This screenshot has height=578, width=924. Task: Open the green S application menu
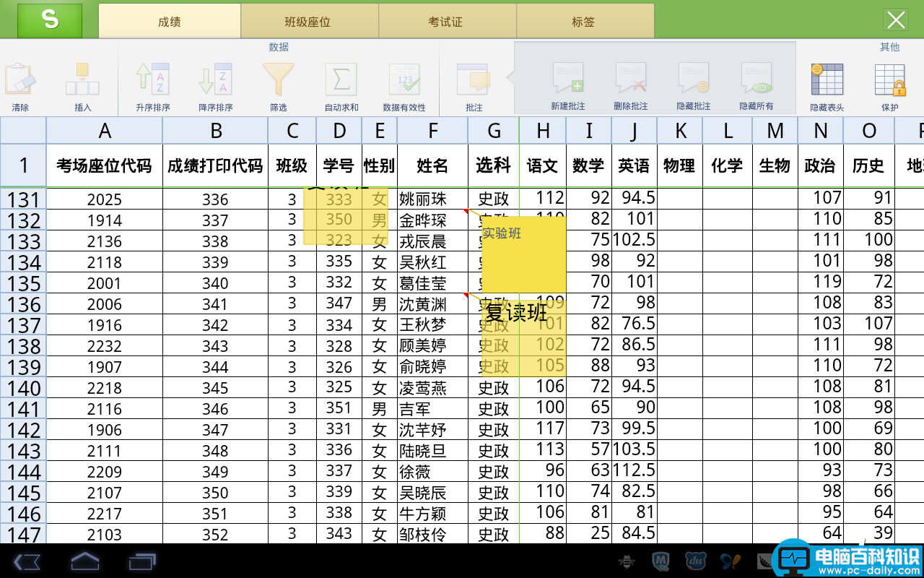[x=50, y=20]
